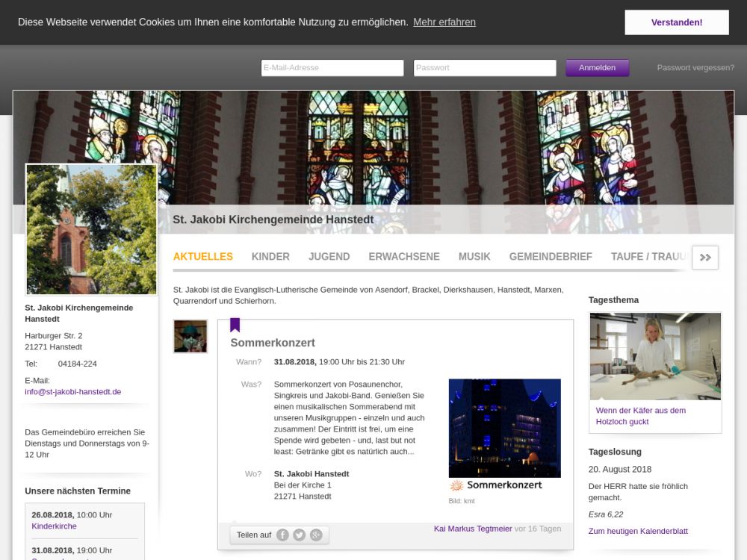Select the Musik tab
This screenshot has height=560, width=747.
click(474, 256)
